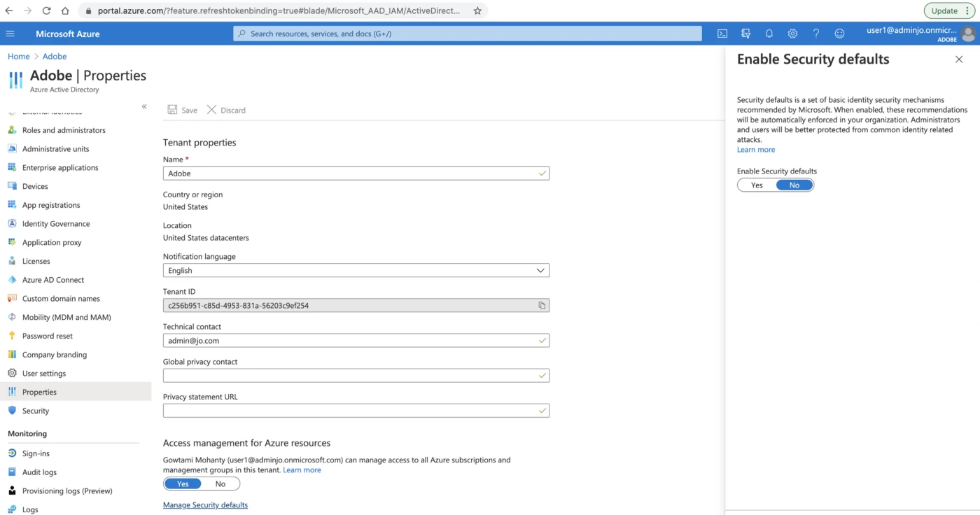Click the Discard X icon
The height and width of the screenshot is (515, 980).
[211, 110]
